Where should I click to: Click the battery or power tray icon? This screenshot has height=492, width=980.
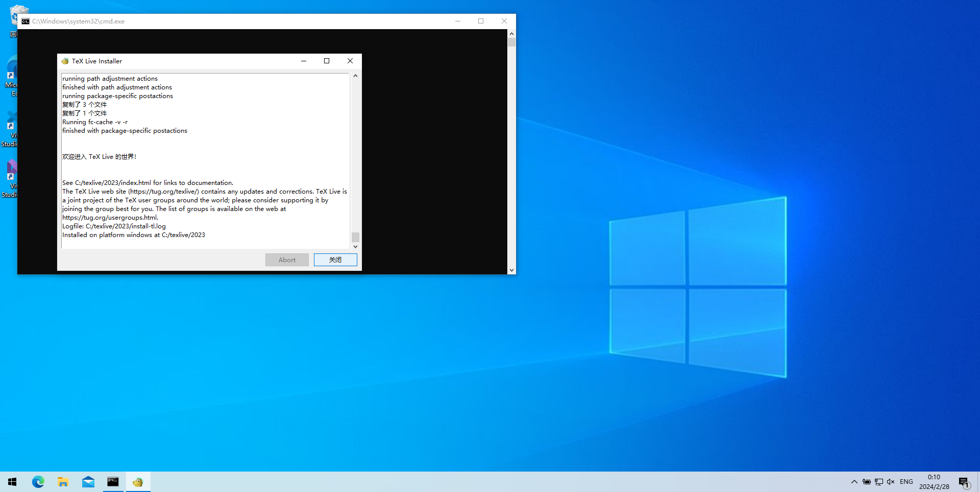point(867,482)
